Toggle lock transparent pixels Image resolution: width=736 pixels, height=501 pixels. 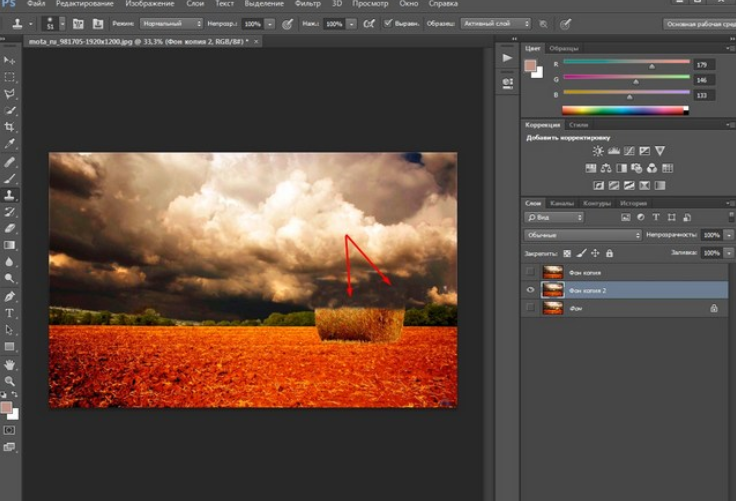pyautogui.click(x=567, y=254)
